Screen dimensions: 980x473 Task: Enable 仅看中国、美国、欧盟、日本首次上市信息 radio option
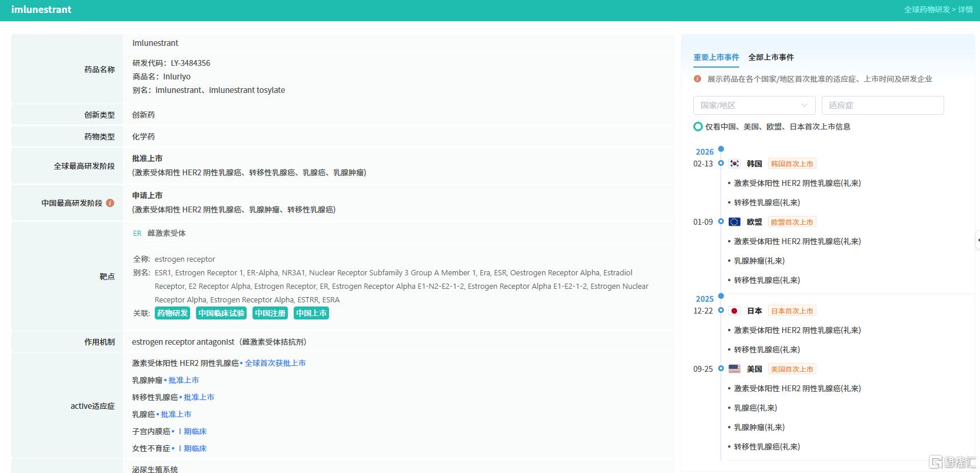[x=698, y=126]
